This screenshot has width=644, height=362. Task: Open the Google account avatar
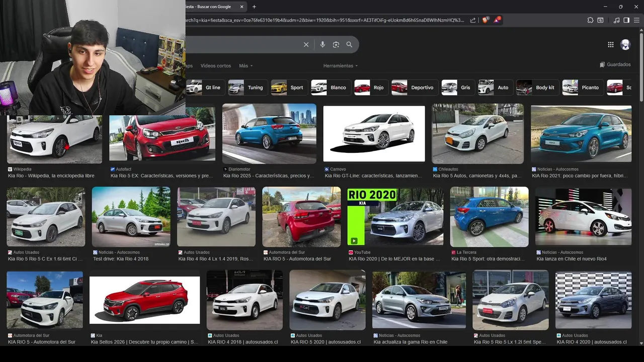point(625,45)
